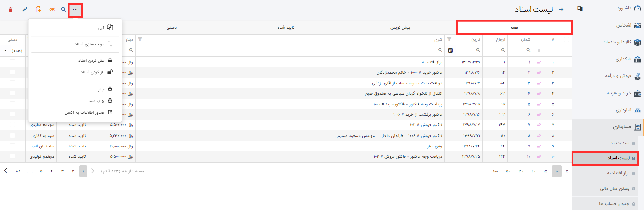The width and height of the screenshot is (644, 210).
Task: Click the sidebar collapse icon next to داشبورد
Action: (x=580, y=8)
